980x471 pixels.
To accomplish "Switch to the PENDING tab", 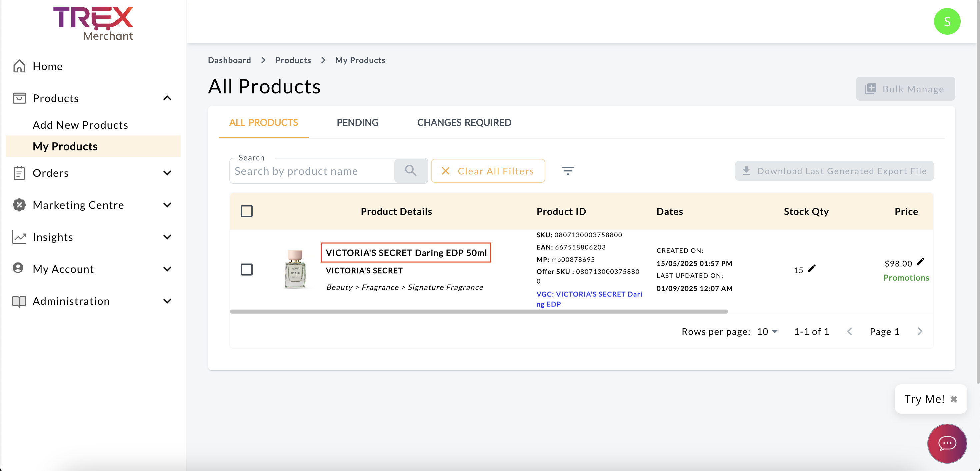I will pos(357,123).
